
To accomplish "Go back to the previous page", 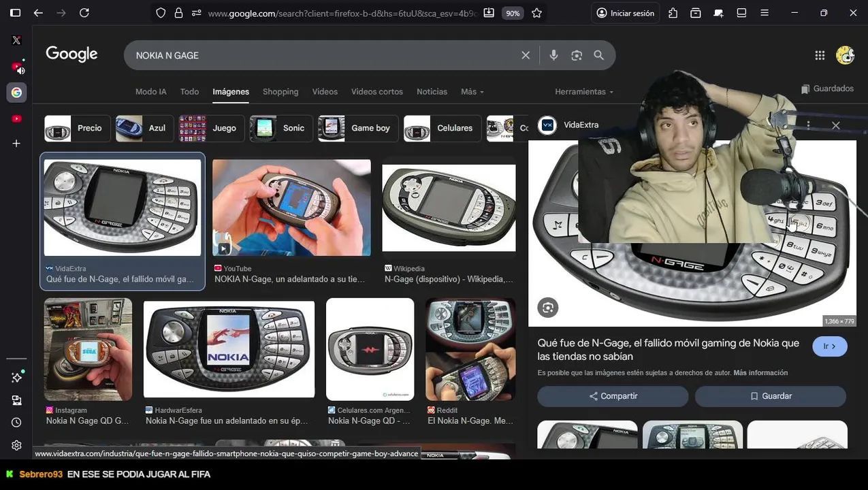I will [38, 13].
